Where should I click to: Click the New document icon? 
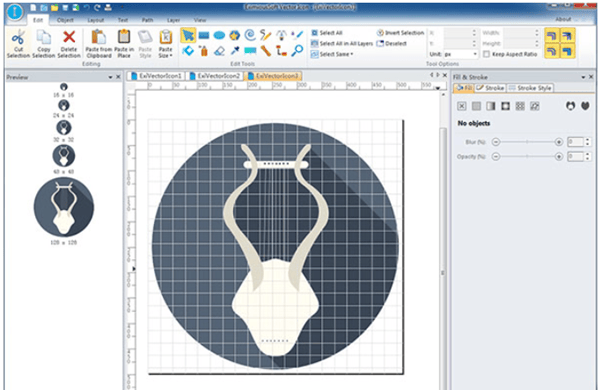pos(33,8)
